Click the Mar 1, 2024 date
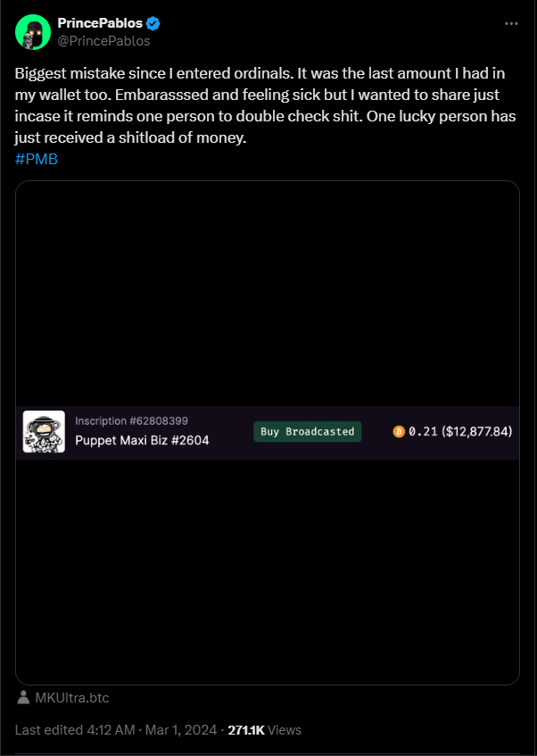 point(181,730)
